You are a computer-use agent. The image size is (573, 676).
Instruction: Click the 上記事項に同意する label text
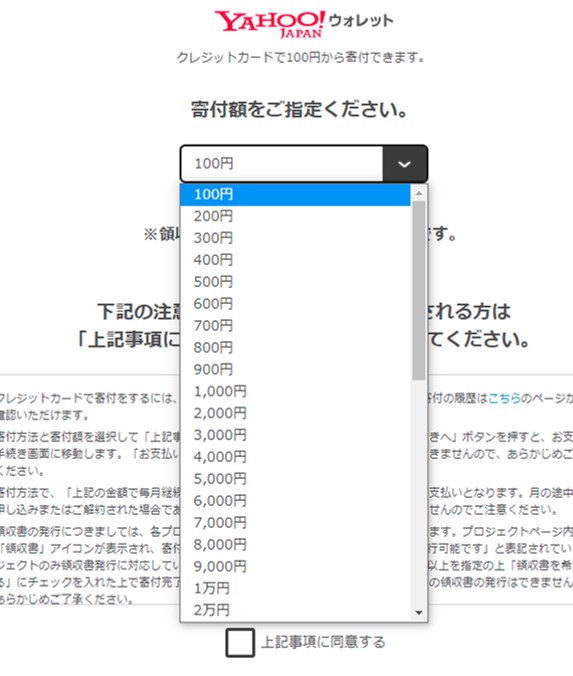[x=323, y=642]
